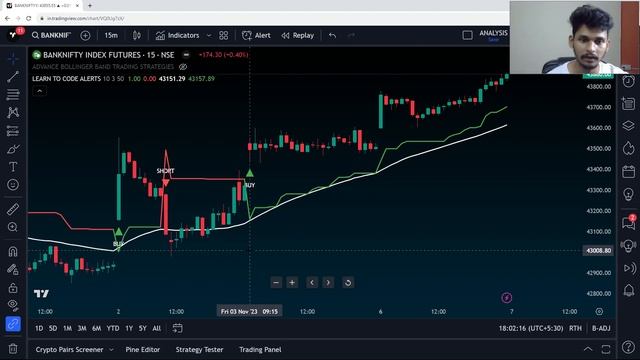The width and height of the screenshot is (640, 360).
Task: Set date range to All
Action: (157, 328)
